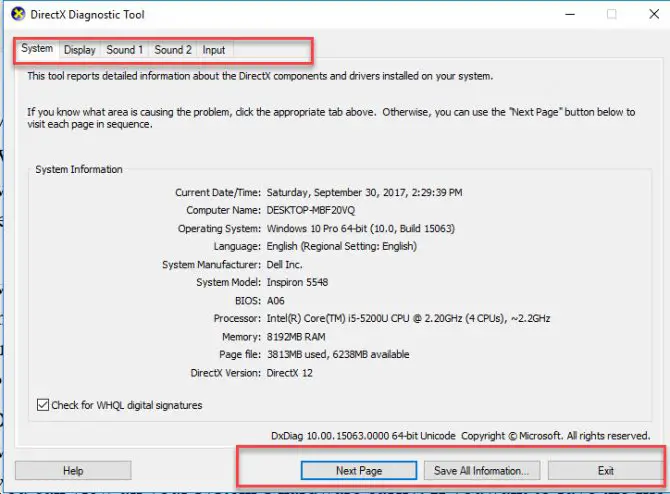Click the System Manufacturer: label

point(211,265)
